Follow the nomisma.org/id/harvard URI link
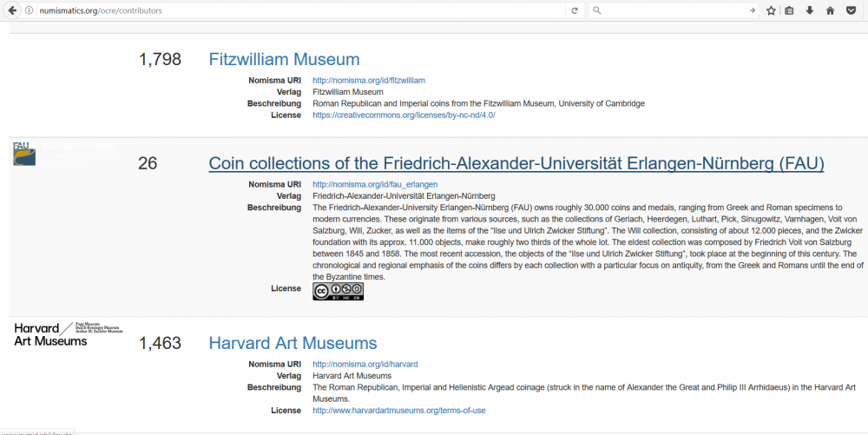This screenshot has width=868, height=435. (x=365, y=364)
